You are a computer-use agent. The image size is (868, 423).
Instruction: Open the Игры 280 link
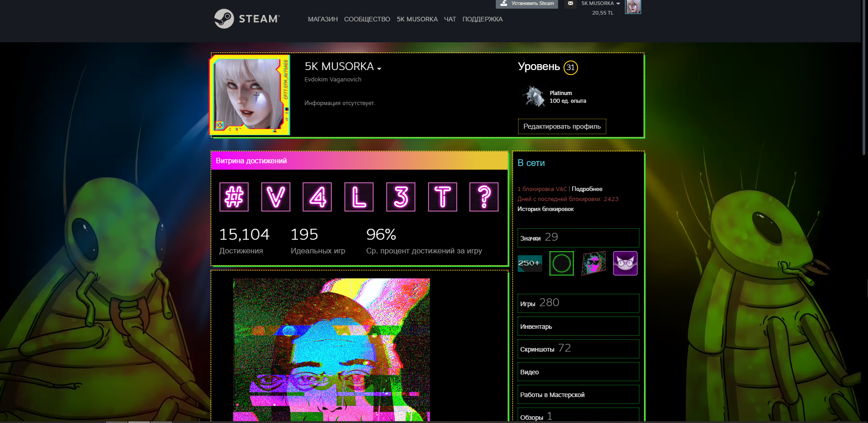[579, 303]
